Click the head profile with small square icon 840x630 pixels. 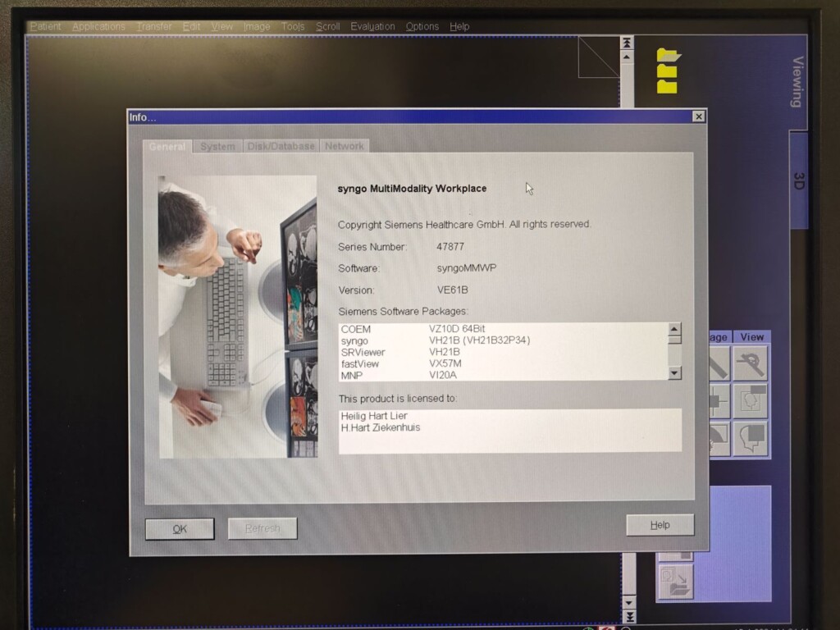(750, 401)
